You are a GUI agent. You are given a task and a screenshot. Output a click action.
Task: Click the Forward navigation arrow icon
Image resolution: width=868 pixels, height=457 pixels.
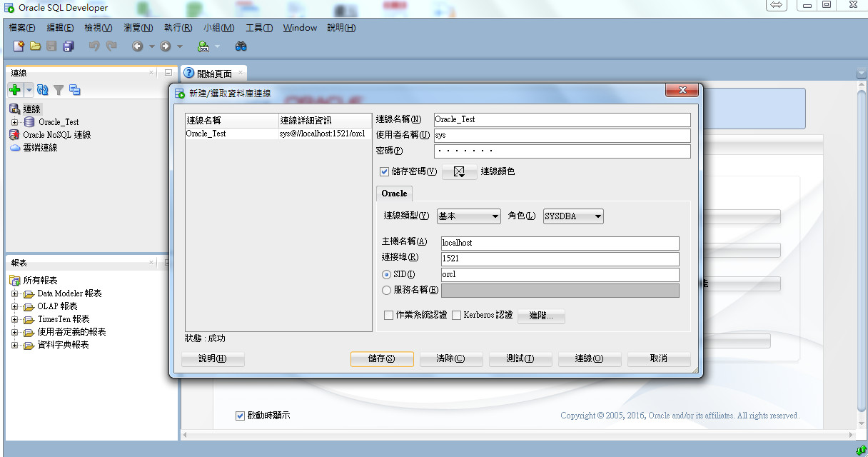166,46
